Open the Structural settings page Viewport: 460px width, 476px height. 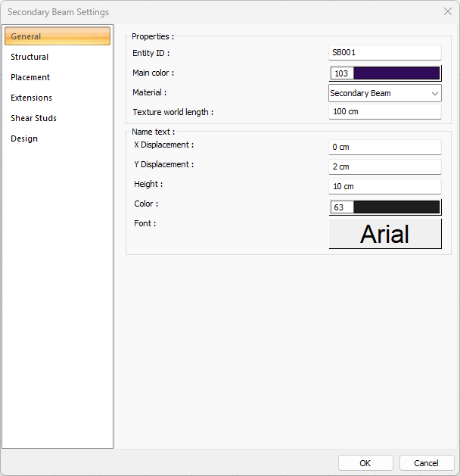point(30,57)
